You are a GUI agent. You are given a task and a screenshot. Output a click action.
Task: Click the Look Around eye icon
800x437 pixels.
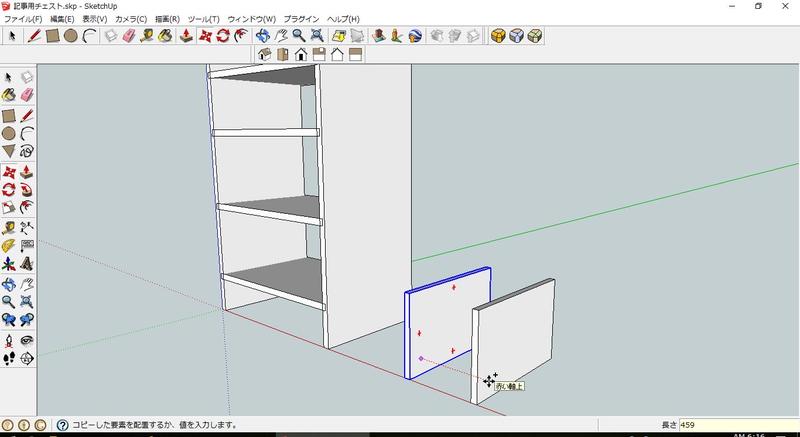pos(27,339)
